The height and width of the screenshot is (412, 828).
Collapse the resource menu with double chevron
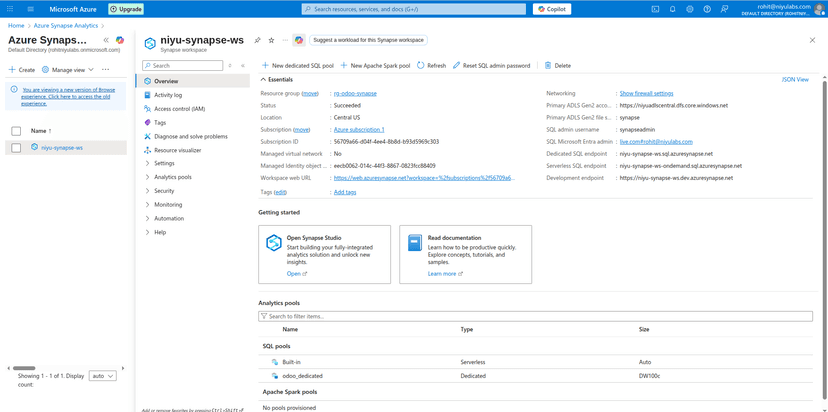(x=243, y=65)
